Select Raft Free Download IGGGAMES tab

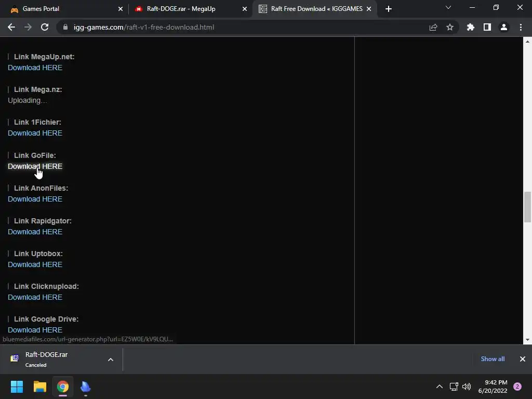coord(314,9)
